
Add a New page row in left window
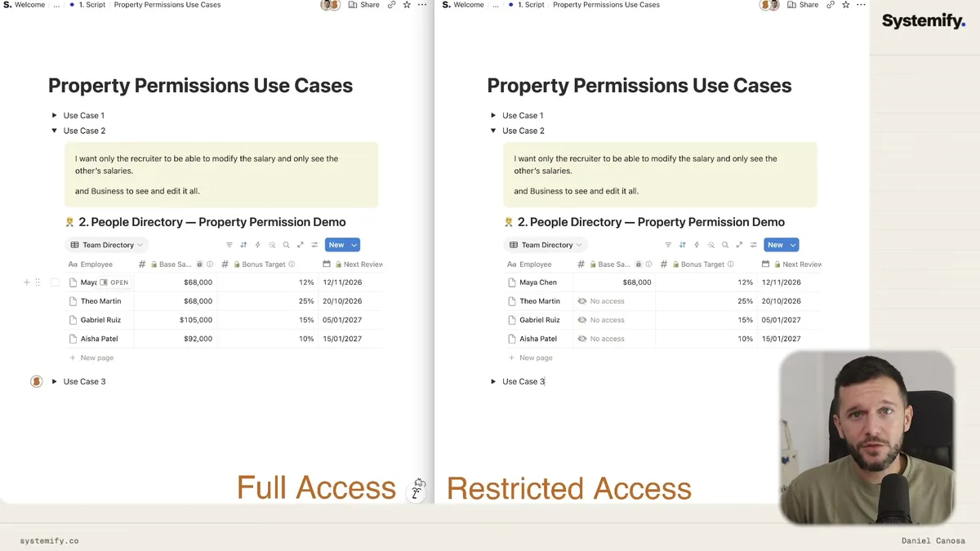[91, 358]
